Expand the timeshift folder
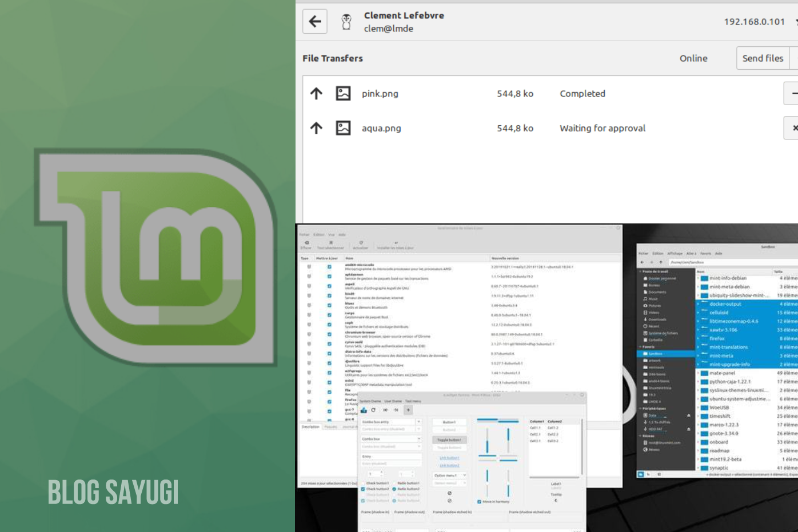 (698, 416)
